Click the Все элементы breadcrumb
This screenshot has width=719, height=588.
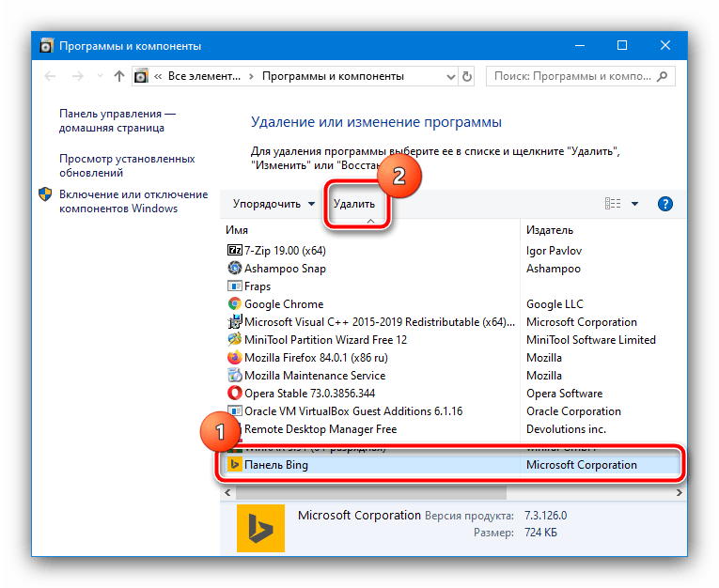pos(204,76)
